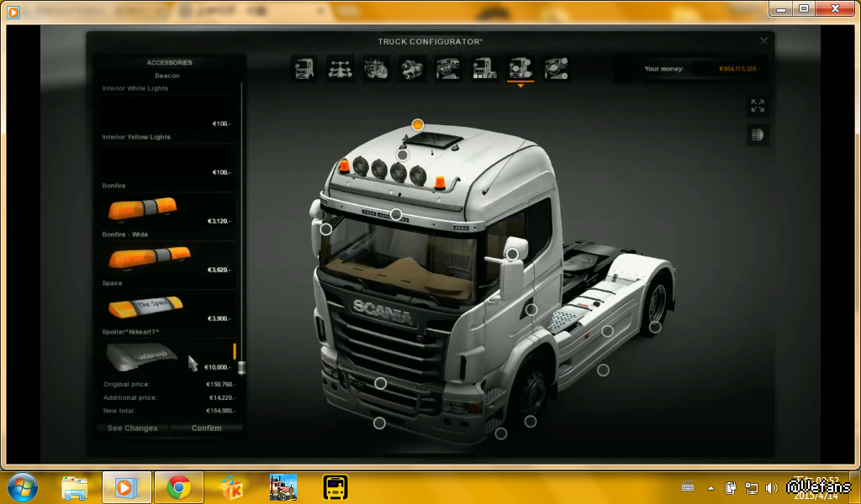Open the yellow bus game taskbar icon
Screen dimensions: 861x504
[335, 487]
